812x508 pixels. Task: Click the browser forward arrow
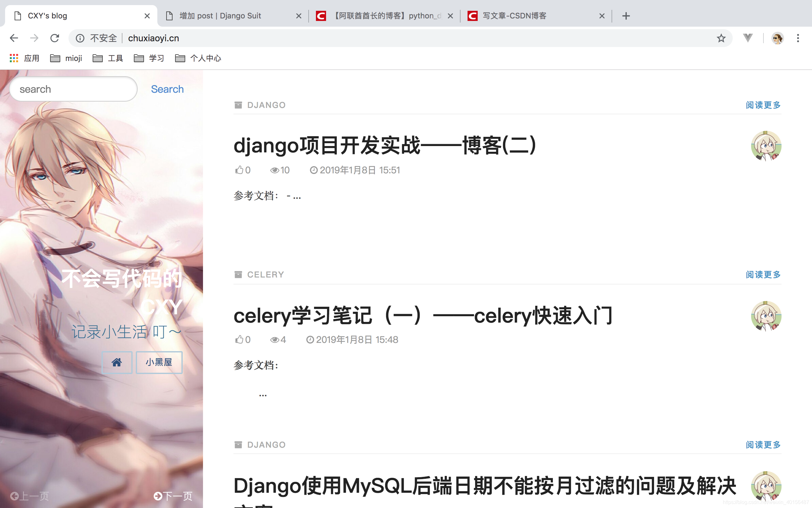34,38
